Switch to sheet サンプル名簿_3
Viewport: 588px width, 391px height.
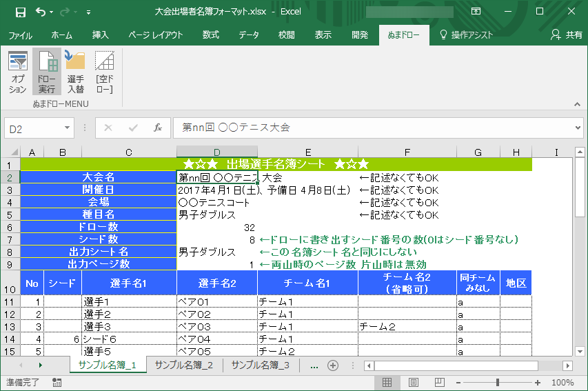[261, 365]
